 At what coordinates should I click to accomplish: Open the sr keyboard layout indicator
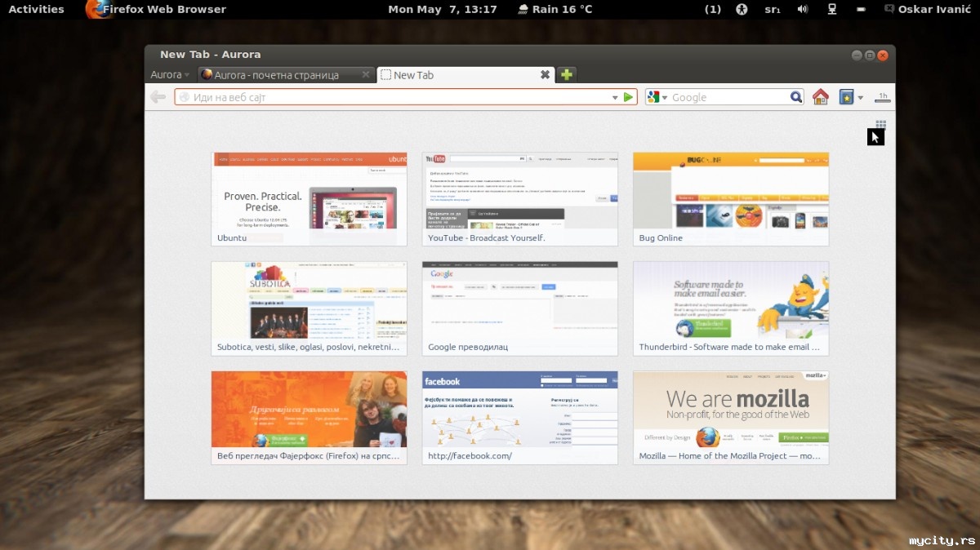point(772,9)
